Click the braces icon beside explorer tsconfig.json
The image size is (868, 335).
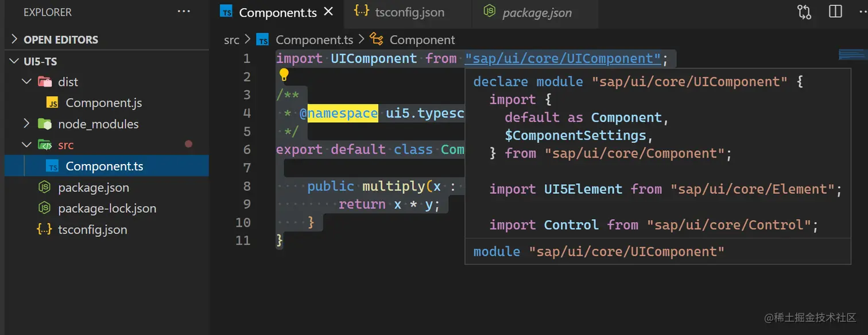tap(44, 229)
